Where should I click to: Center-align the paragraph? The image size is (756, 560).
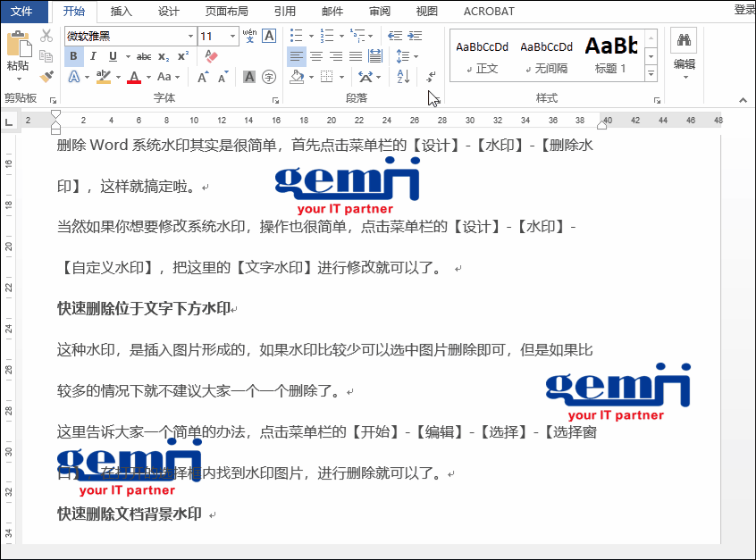point(316,56)
